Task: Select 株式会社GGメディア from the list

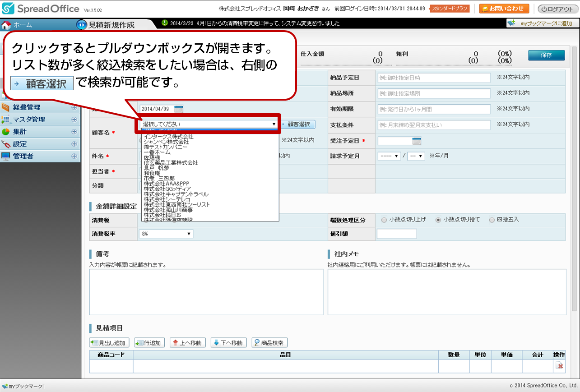Action: [167, 189]
